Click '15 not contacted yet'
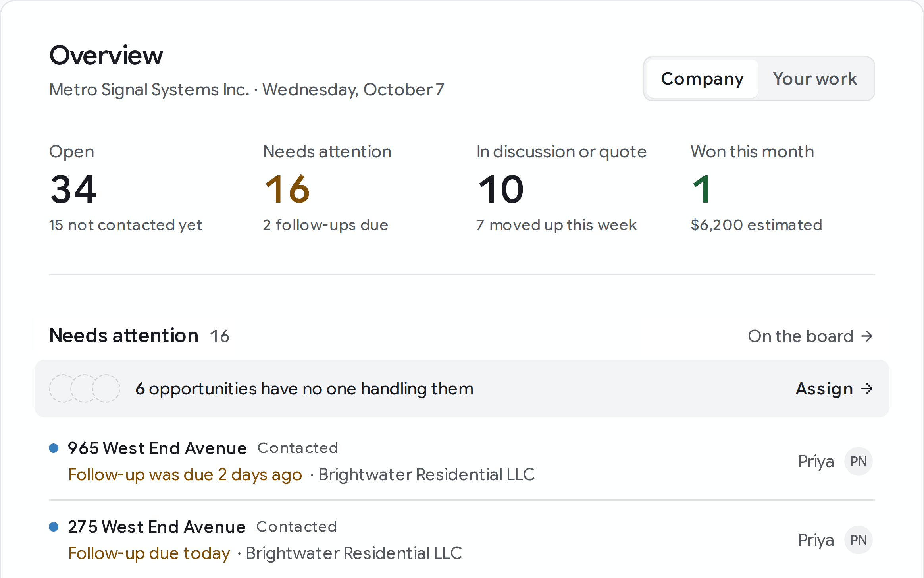 [125, 225]
